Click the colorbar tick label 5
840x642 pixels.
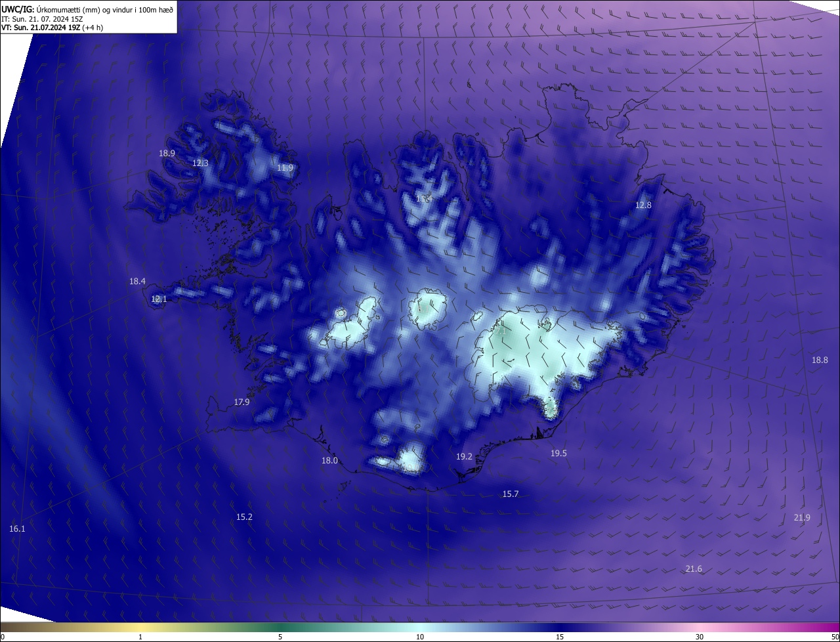pyautogui.click(x=280, y=637)
